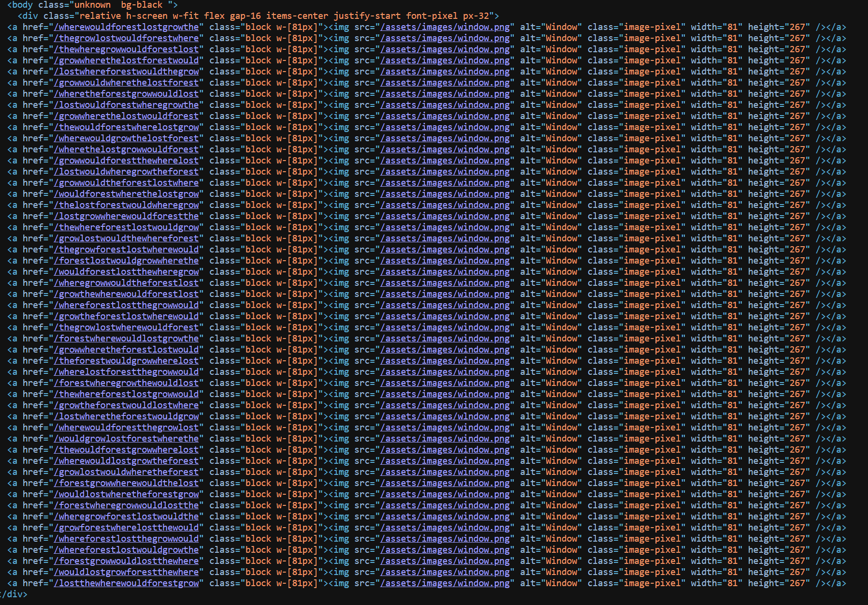Viewport: 868px width, 605px height.
Task: Open the /growwherethelostwouldforest href link
Action: (x=126, y=116)
